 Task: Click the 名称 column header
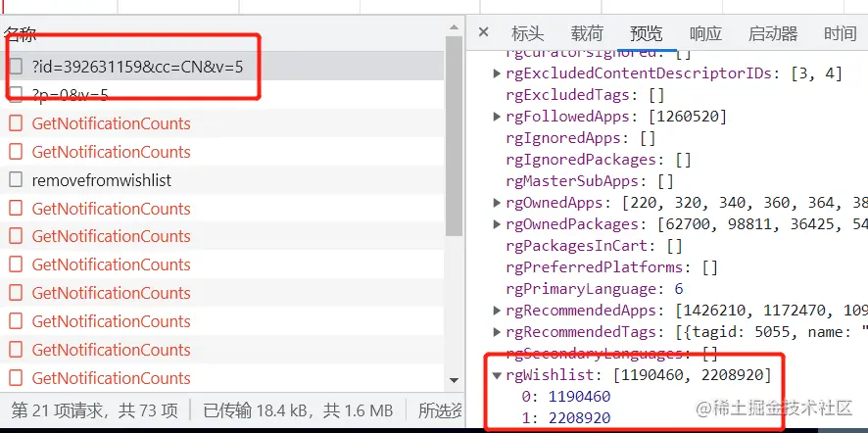tap(20, 34)
